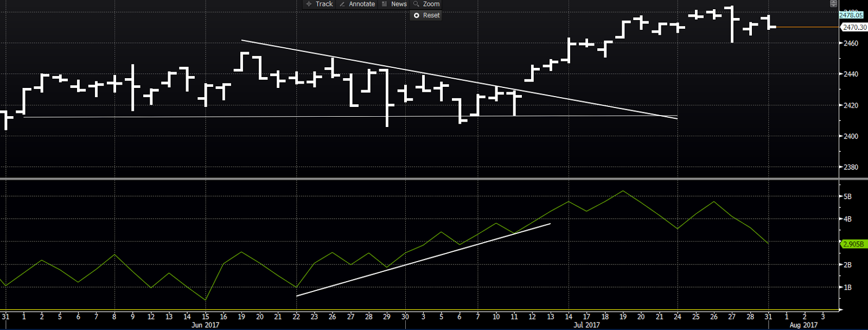Click the date label 16 on the axis

224,316
